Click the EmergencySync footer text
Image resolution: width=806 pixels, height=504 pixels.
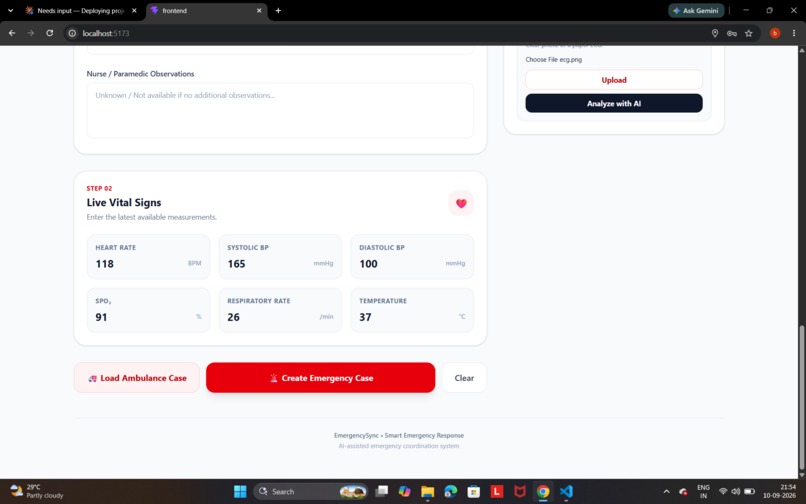[x=399, y=436]
